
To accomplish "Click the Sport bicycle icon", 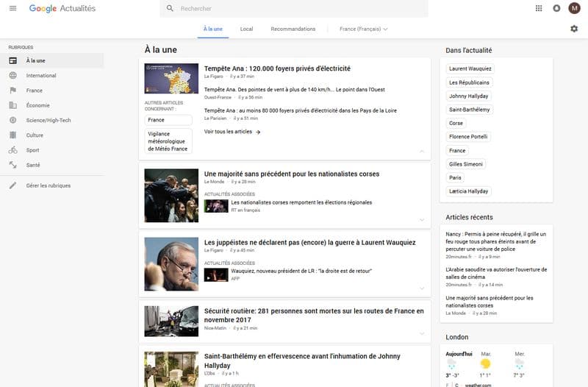I will click(x=12, y=150).
